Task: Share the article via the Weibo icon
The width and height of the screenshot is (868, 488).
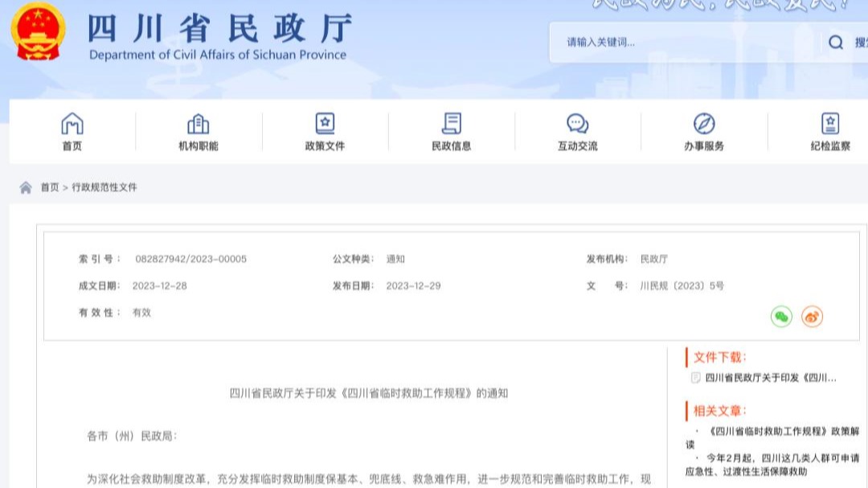Action: tap(813, 316)
